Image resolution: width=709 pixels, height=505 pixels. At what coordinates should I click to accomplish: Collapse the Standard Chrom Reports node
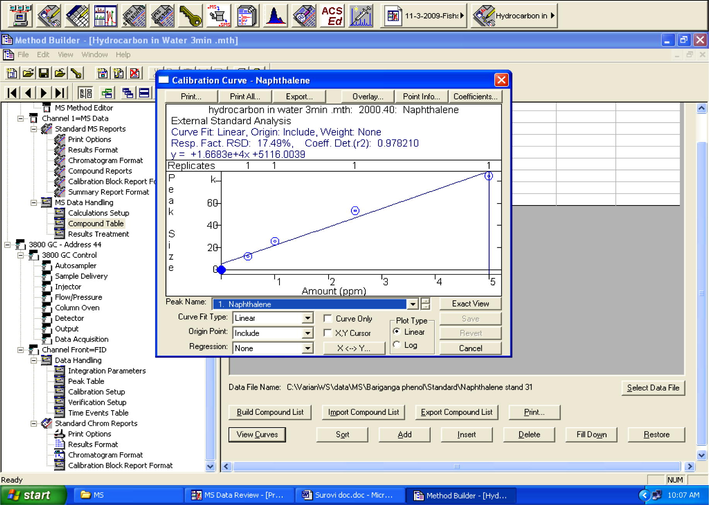coord(33,424)
